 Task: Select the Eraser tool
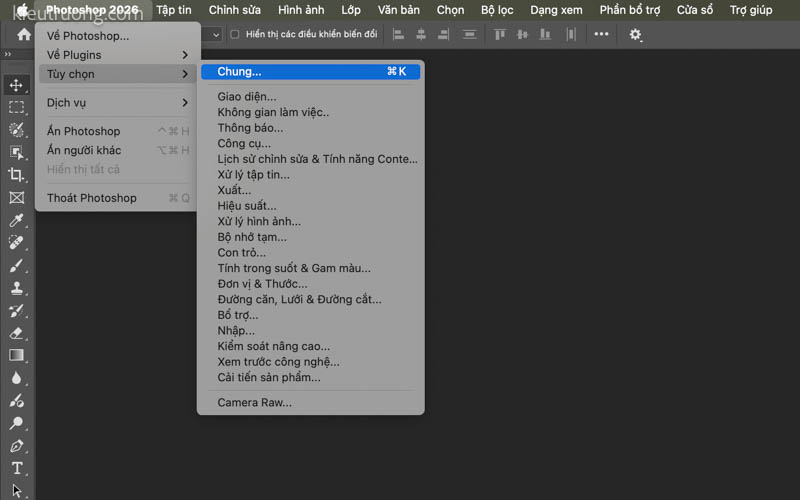click(x=16, y=333)
